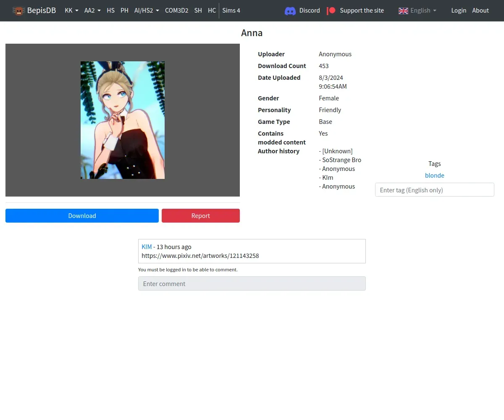This screenshot has width=504, height=420.
Task: Open the SH section
Action: point(198,10)
